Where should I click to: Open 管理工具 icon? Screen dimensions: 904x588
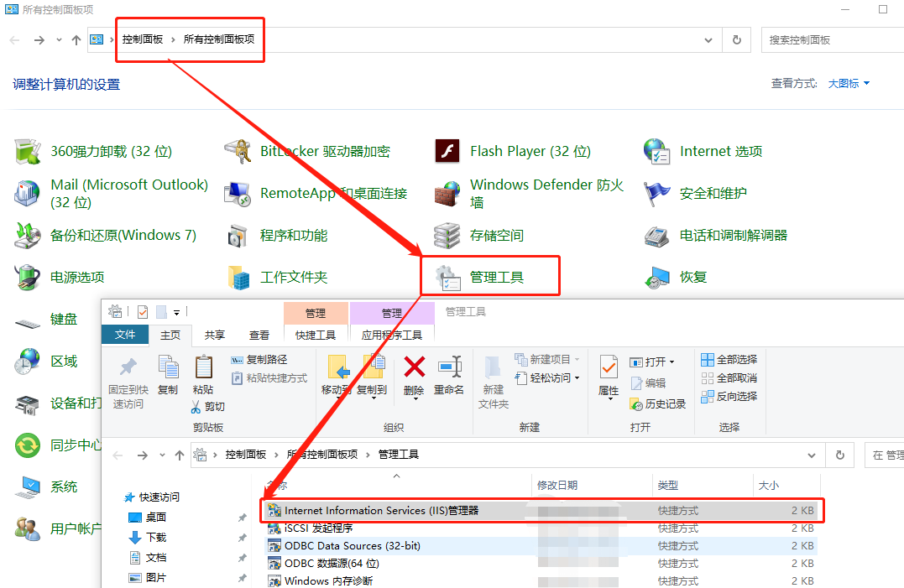[x=447, y=278]
